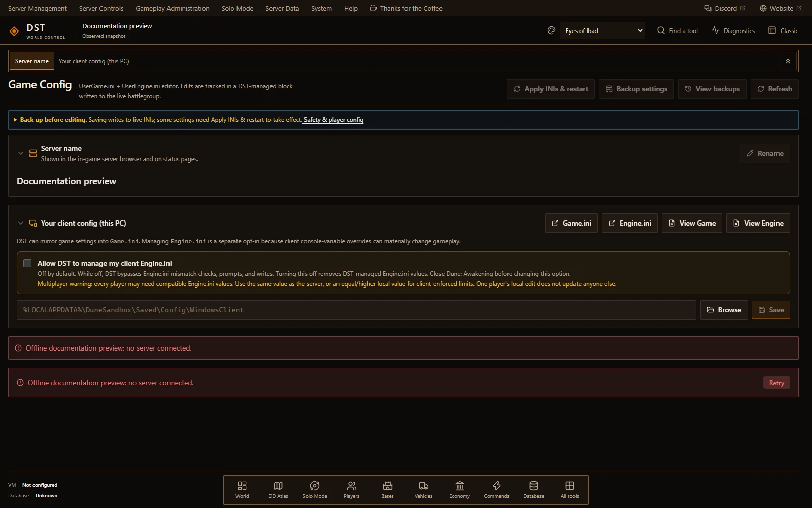Open Engine.ini externally
Image resolution: width=812 pixels, height=508 pixels.
point(630,223)
